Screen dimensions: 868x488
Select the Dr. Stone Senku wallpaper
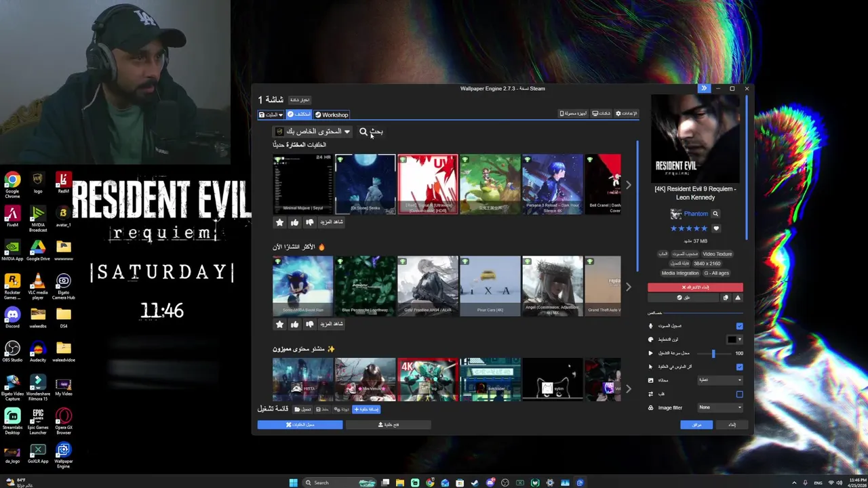click(365, 184)
